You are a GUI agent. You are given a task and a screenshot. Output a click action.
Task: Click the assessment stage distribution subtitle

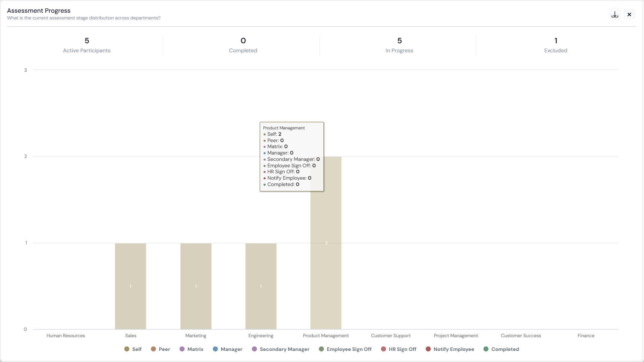pos(84,18)
